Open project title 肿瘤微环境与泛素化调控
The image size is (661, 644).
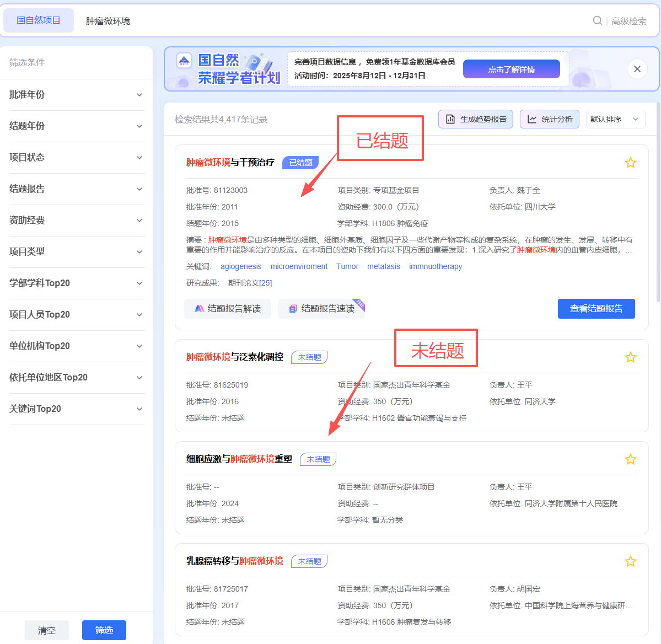click(235, 357)
